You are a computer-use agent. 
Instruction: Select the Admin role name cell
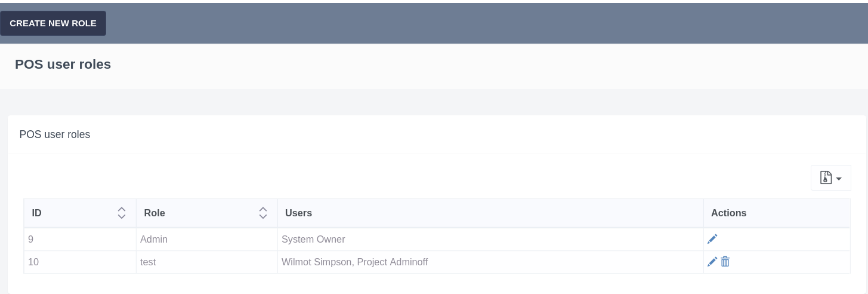click(x=154, y=239)
